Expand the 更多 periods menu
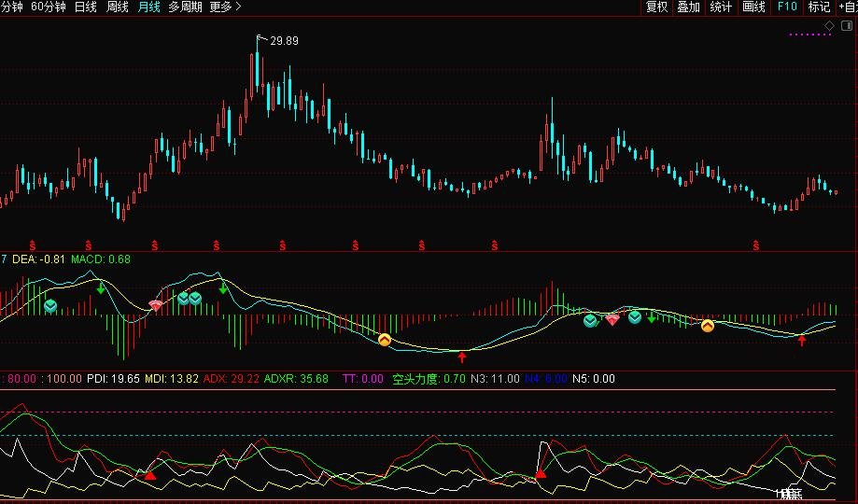 [225, 7]
